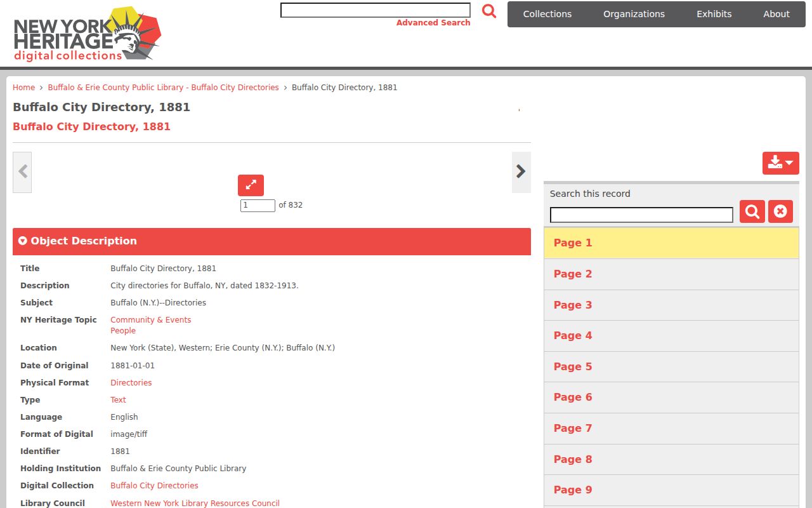Click the red site search magnifier icon
Image resolution: width=812 pixels, height=508 pixels.
[489, 11]
